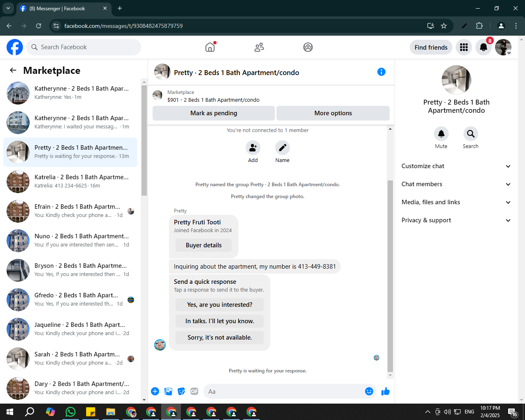Open the Facebook menu grid icon

(464, 47)
